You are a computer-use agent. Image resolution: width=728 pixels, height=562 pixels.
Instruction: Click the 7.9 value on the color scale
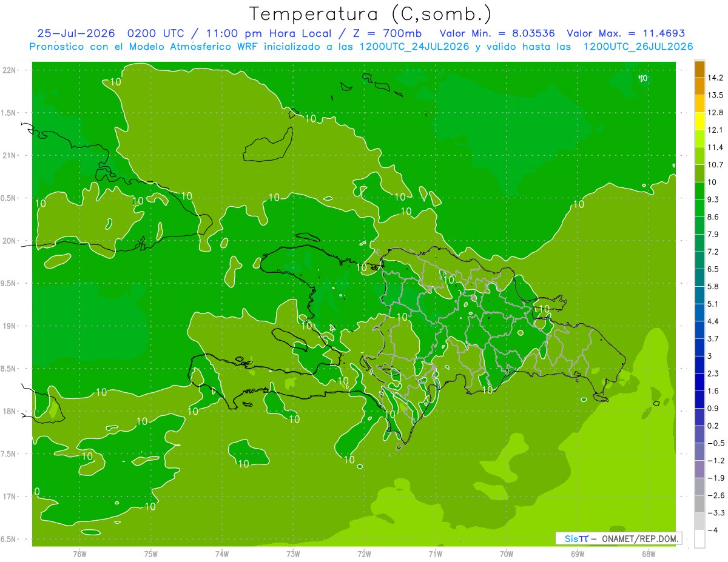[x=713, y=235]
